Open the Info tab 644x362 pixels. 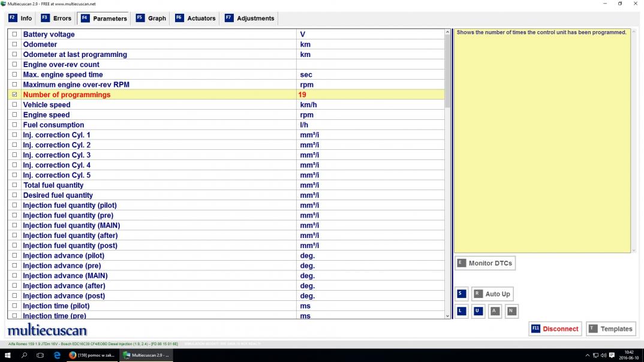pos(20,19)
